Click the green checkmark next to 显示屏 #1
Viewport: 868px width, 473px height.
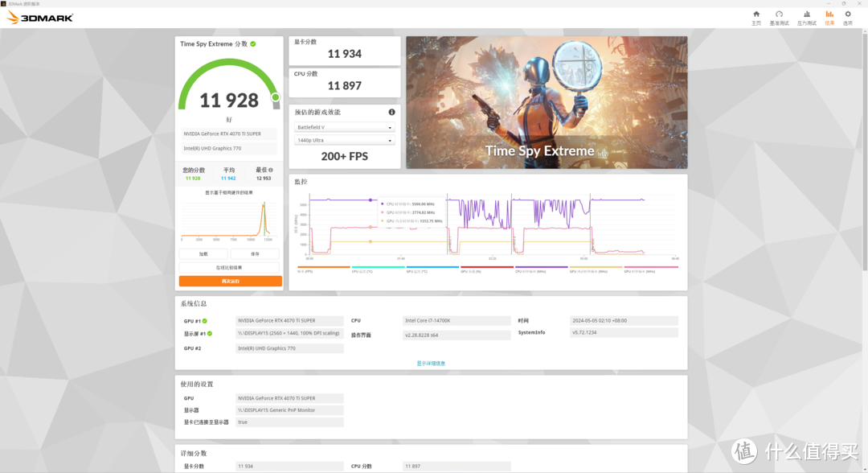point(210,333)
